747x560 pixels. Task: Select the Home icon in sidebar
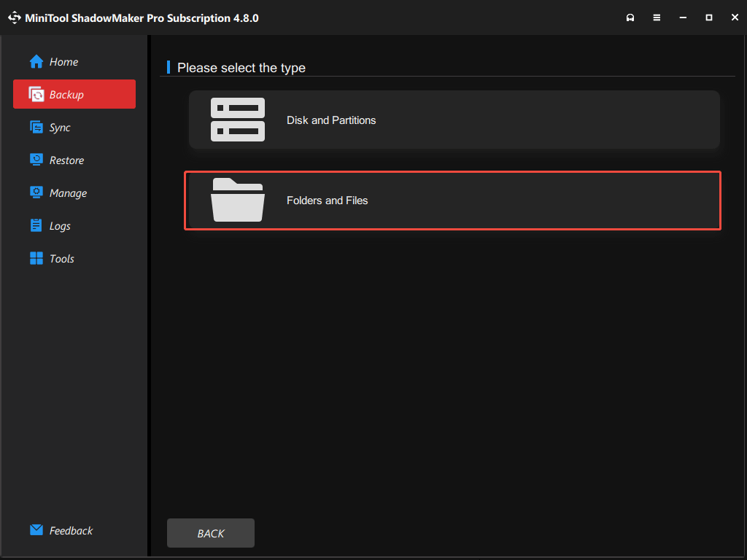click(35, 61)
